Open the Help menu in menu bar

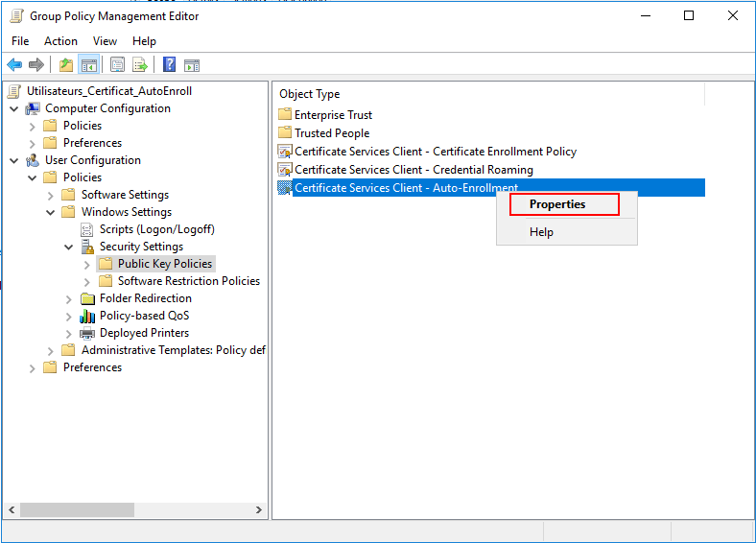(x=144, y=41)
